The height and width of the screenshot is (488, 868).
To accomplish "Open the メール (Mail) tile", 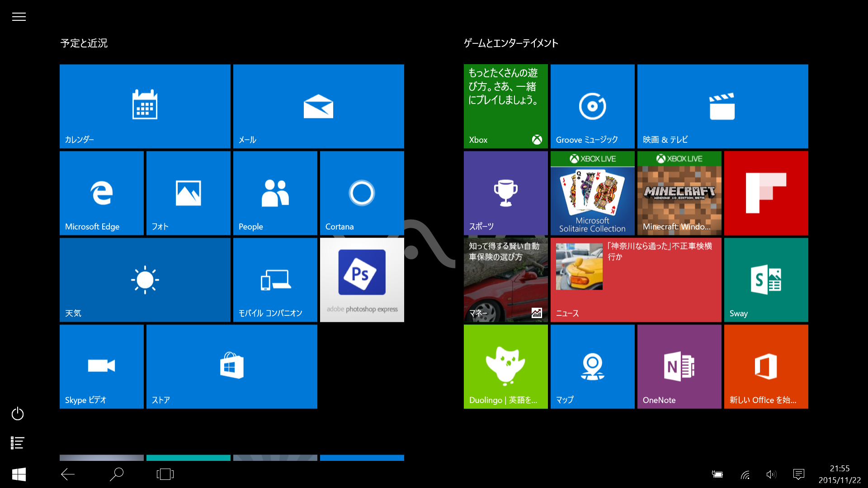I will click(x=318, y=106).
